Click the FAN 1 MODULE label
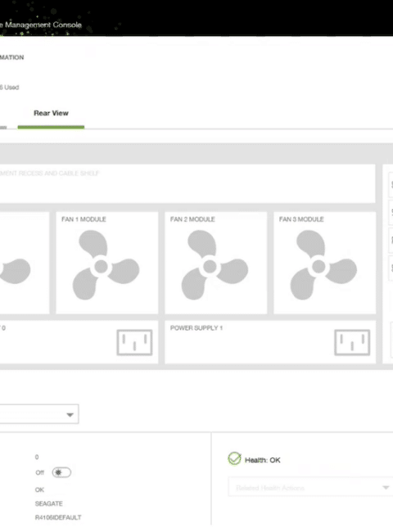The width and height of the screenshot is (393, 532). point(84,219)
